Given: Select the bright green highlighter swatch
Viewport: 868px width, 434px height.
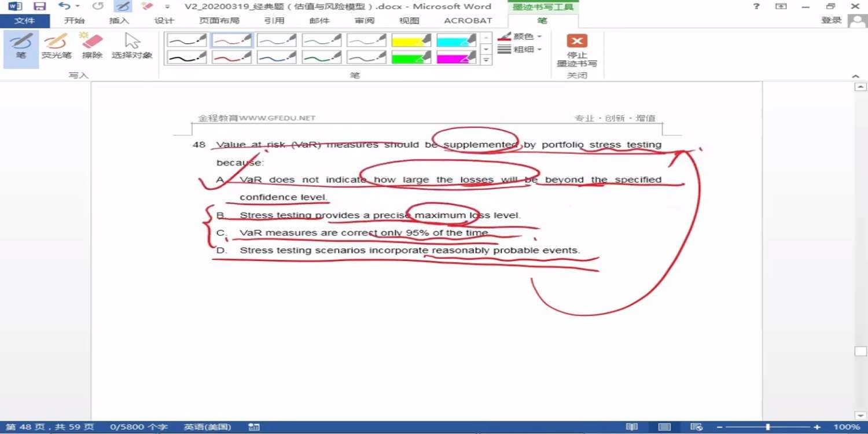Looking at the screenshot, I should pos(411,57).
